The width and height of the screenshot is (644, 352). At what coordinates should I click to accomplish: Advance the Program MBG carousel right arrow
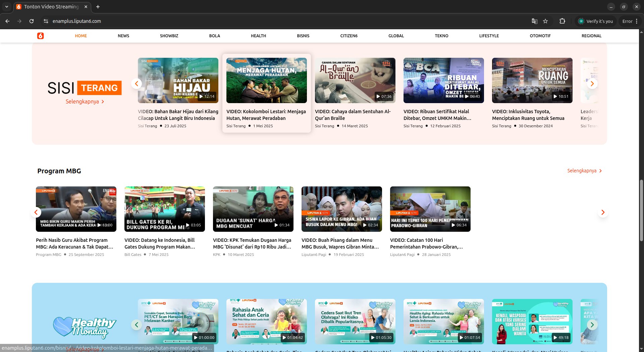pyautogui.click(x=603, y=212)
